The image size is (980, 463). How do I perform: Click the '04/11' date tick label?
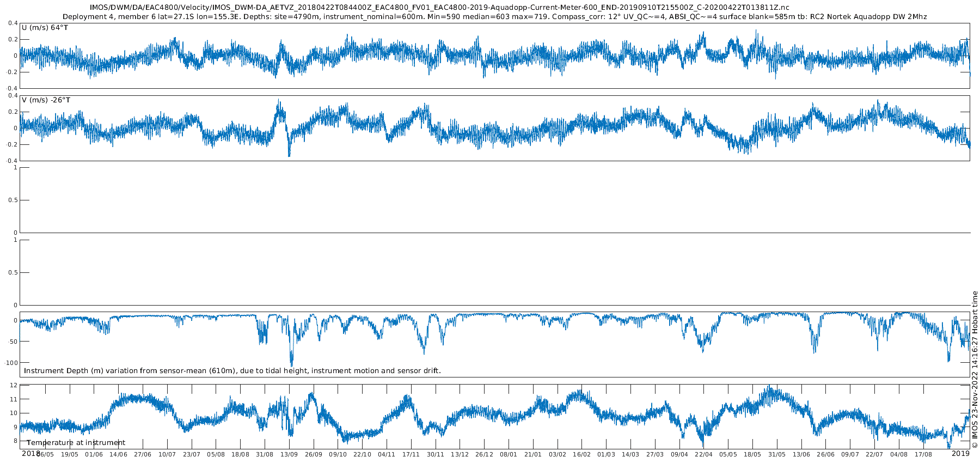387,454
